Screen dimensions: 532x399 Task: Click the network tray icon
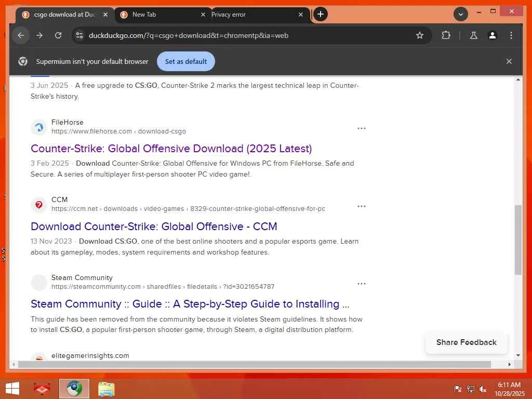[x=470, y=389]
